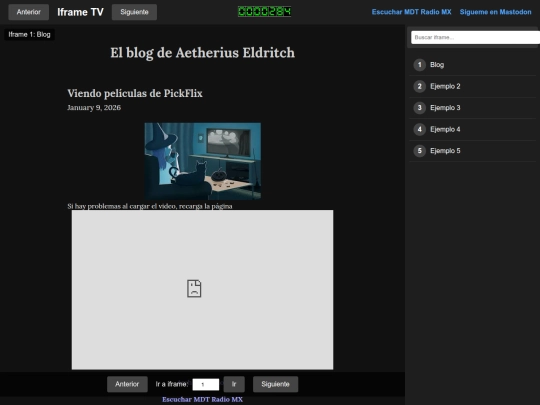
Task: Click the Ir button
Action: point(234,384)
